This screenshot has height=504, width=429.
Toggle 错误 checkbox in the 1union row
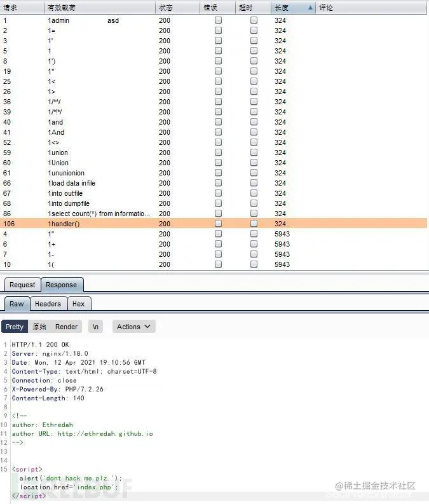tap(218, 153)
